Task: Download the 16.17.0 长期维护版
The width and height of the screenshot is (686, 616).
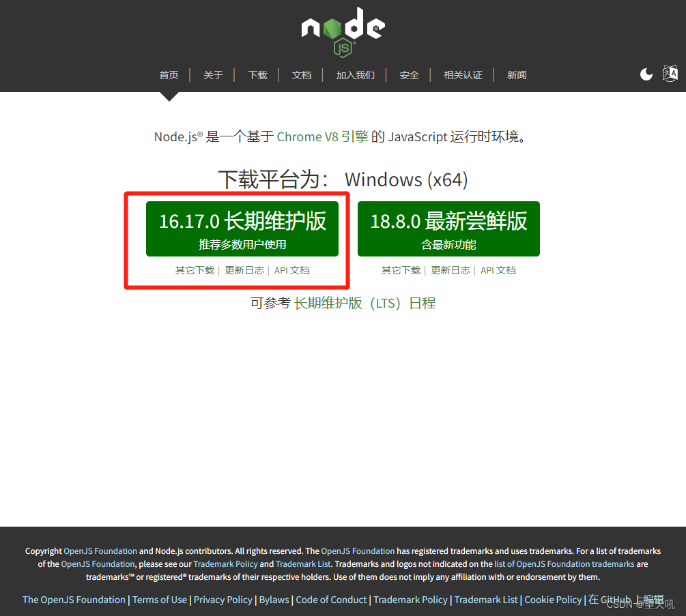Action: [x=242, y=229]
